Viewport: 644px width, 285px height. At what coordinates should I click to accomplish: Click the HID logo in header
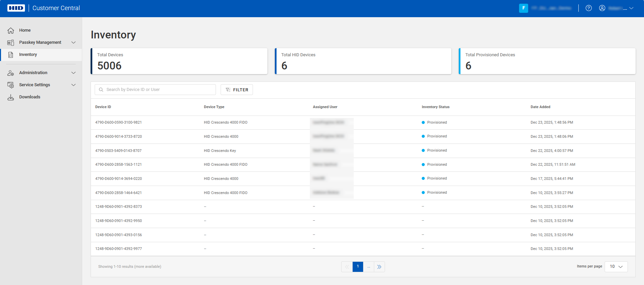[16, 8]
